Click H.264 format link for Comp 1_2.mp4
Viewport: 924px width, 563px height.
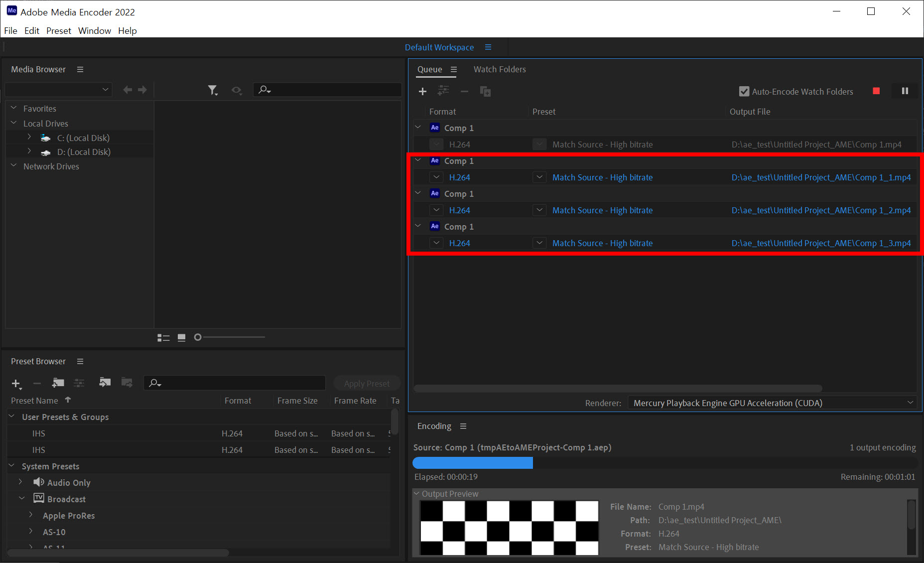coord(459,210)
